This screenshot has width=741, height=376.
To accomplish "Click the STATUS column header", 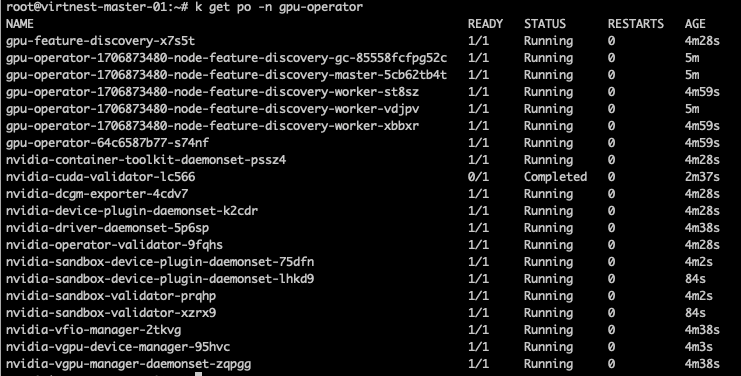I will [x=545, y=24].
